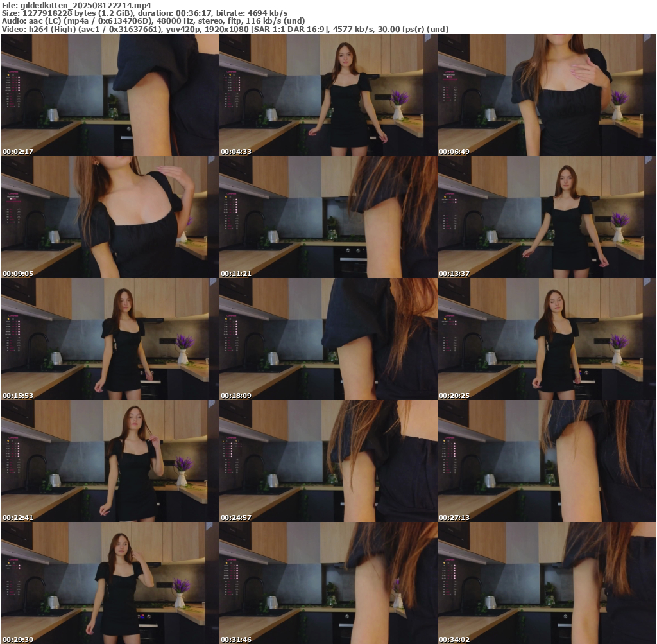Open the frame marked 00:09:05
Viewport: 657px width, 644px height.
[110, 217]
